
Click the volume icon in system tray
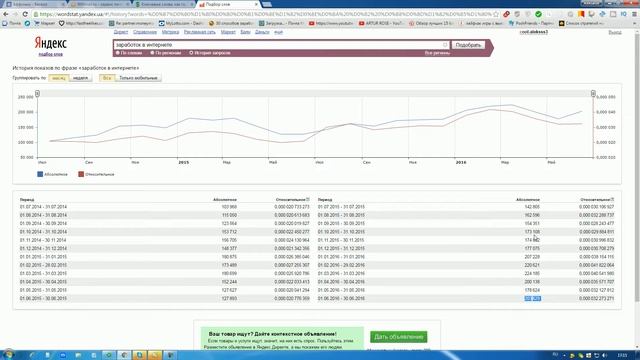pyautogui.click(x=604, y=355)
